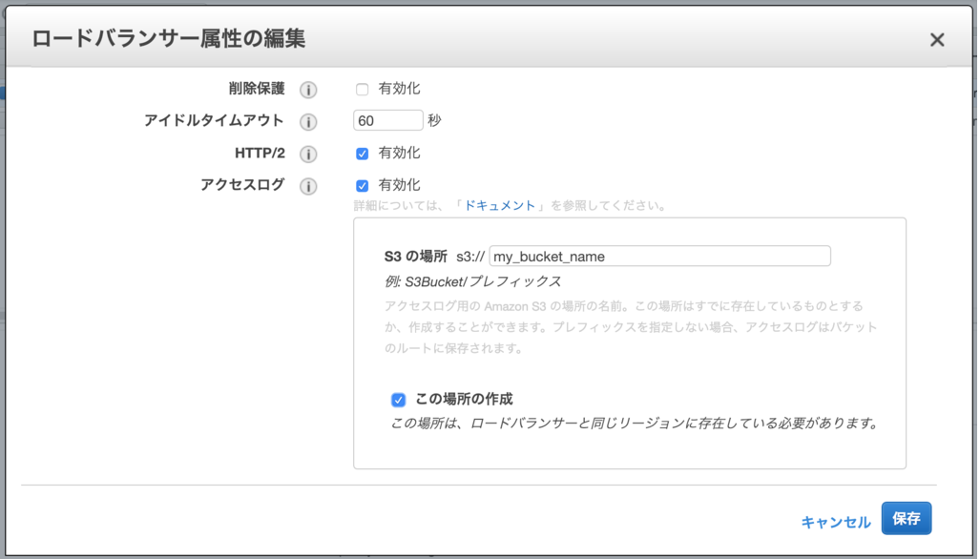Click the 有効化 label for HTTP/2
Viewport: 980px width, 559px height.
[399, 153]
